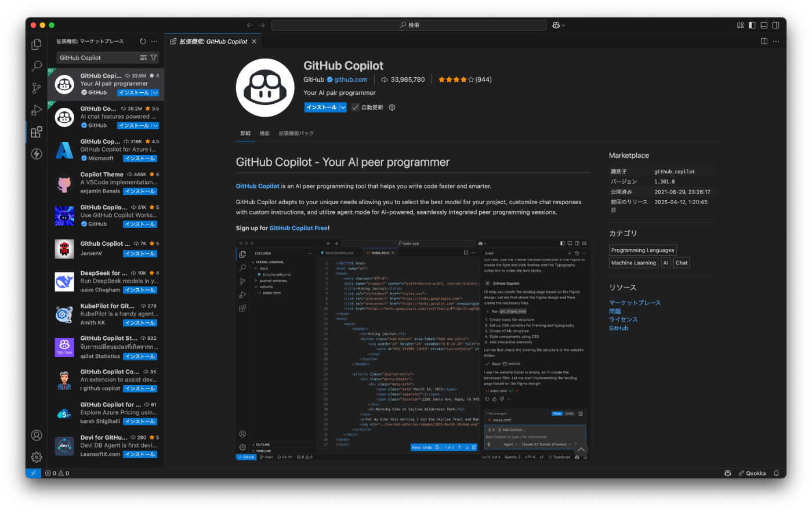Open the errors and warnings status item
Screen dimensions: 812x512
[57, 473]
